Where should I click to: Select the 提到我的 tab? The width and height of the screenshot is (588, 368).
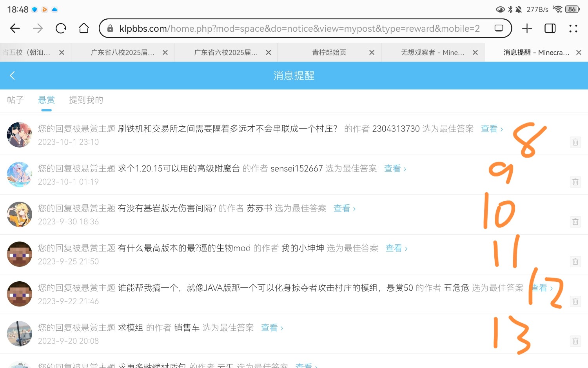(x=86, y=100)
